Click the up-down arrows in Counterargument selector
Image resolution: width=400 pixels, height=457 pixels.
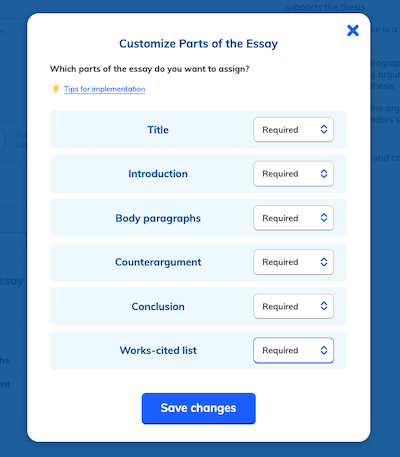pos(324,262)
